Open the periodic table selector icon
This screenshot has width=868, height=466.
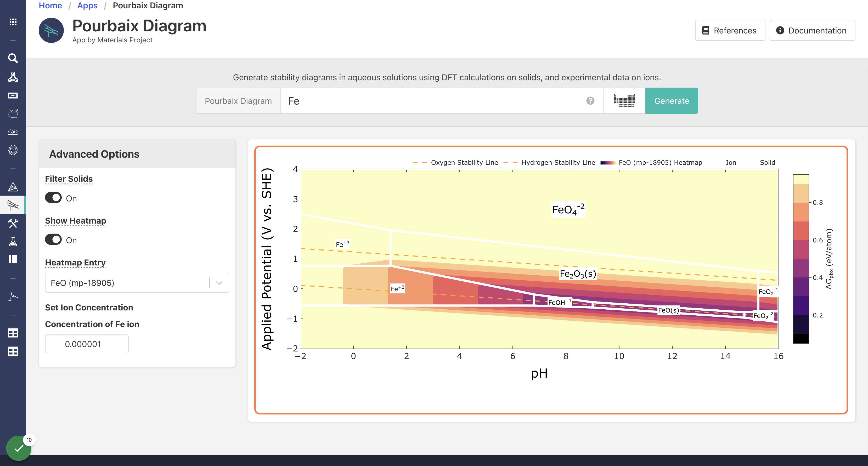tap(624, 101)
